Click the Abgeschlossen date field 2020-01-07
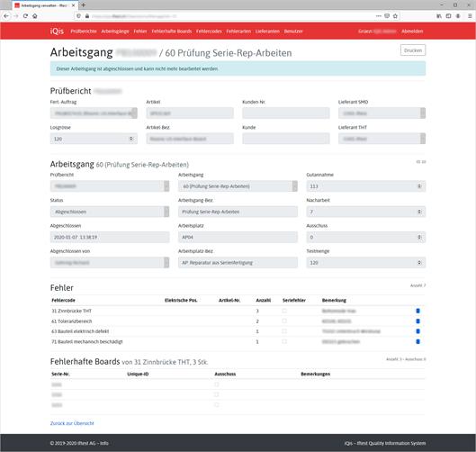The height and width of the screenshot is (452, 476). tap(110, 237)
